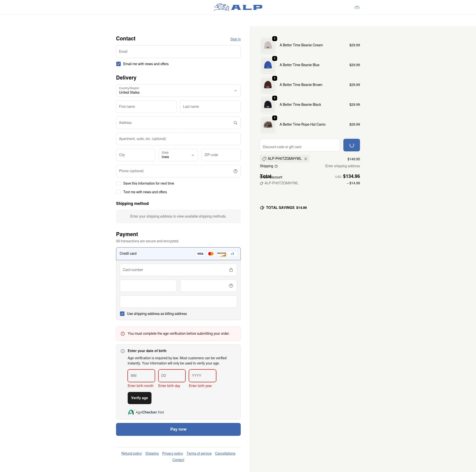Click the address search magnifier icon
The height and width of the screenshot is (472, 476).
pos(235,123)
